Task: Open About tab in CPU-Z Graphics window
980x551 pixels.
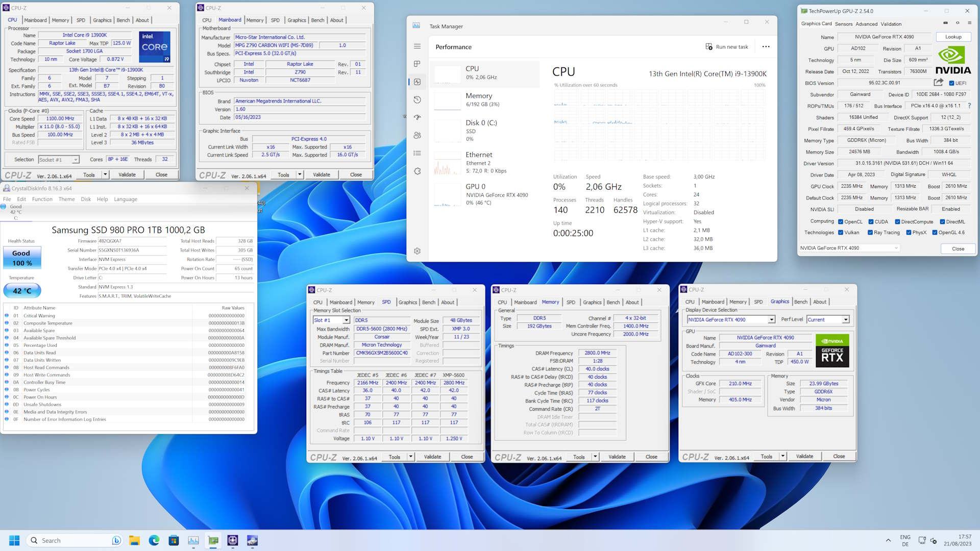Action: (x=820, y=302)
